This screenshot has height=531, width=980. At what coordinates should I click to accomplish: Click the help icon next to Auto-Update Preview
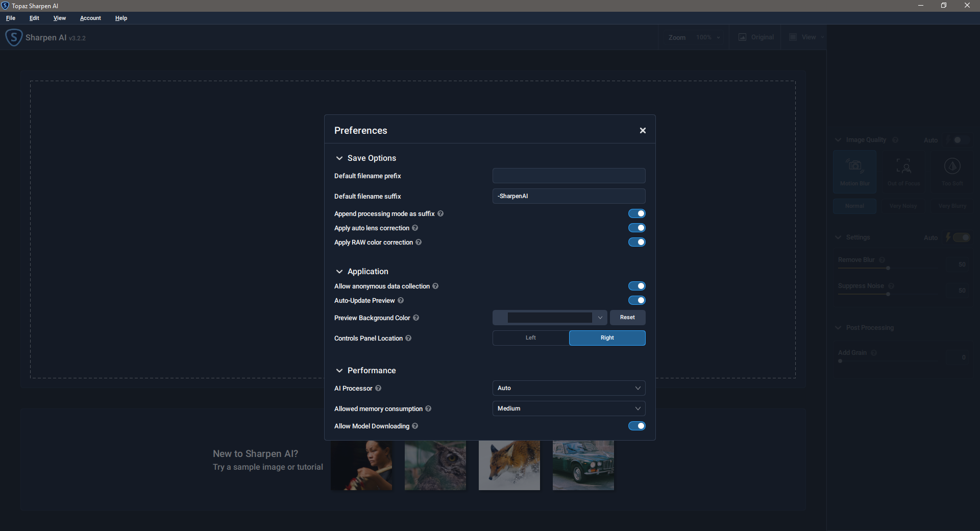click(401, 300)
